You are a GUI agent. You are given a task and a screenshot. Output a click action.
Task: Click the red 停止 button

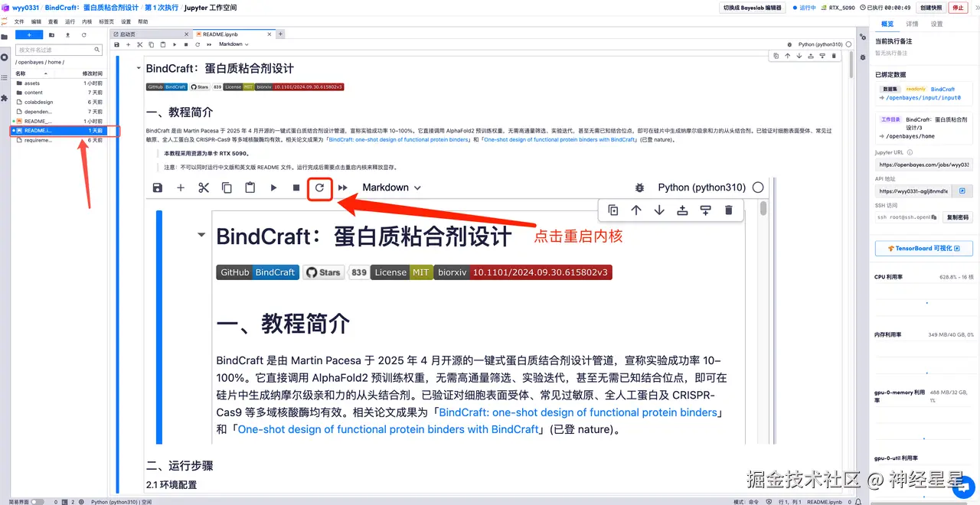959,8
